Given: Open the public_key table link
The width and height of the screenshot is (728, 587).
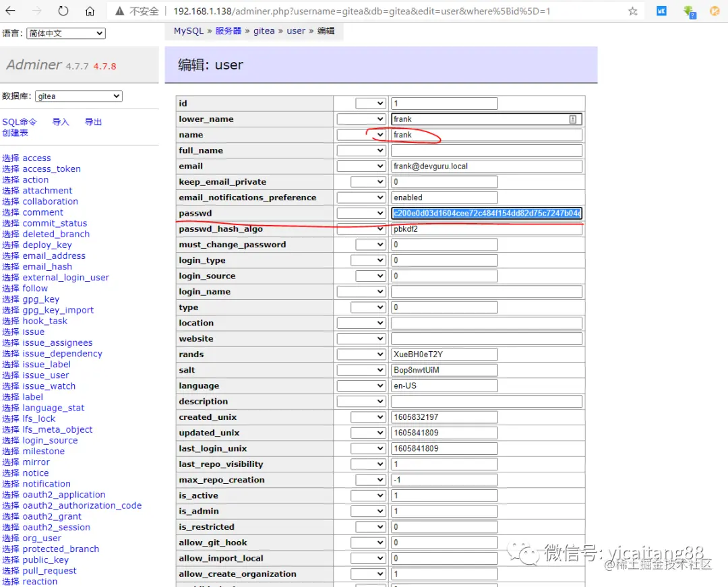Looking at the screenshot, I should pyautogui.click(x=46, y=559).
